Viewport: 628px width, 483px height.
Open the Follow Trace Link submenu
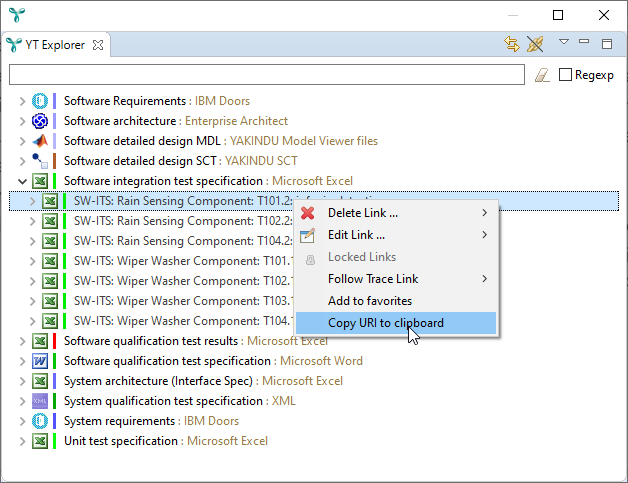[x=396, y=279]
